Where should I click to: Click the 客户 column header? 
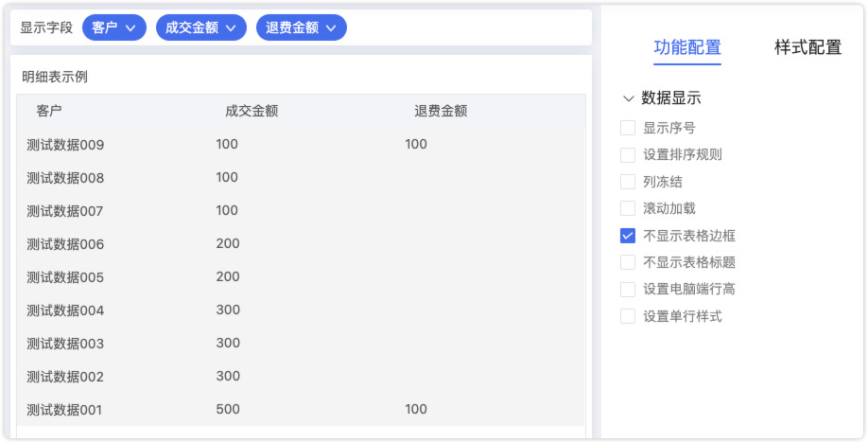(x=49, y=111)
